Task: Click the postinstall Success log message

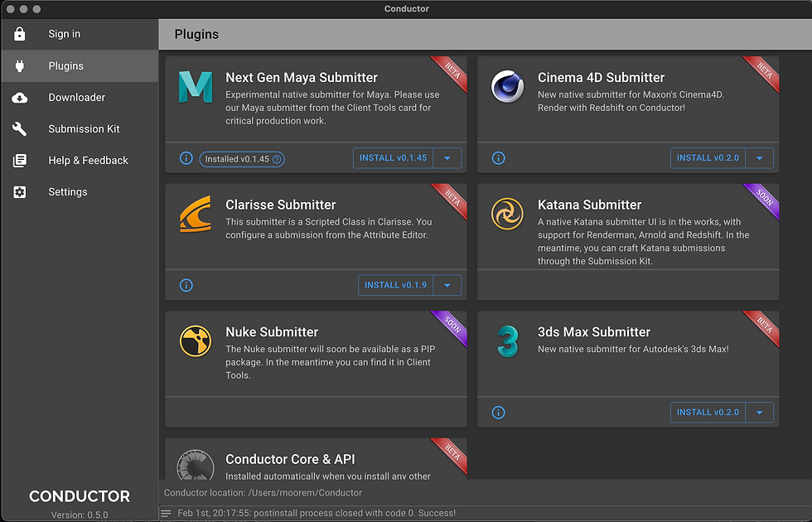Action: [x=317, y=513]
